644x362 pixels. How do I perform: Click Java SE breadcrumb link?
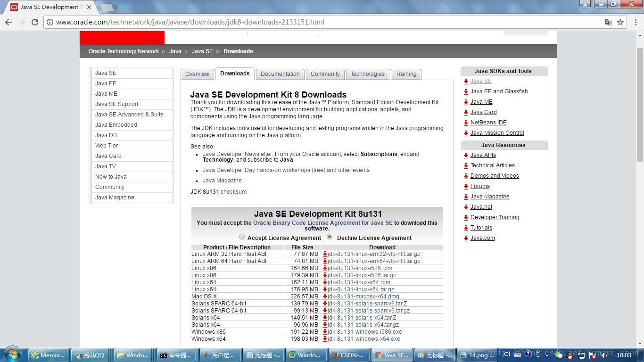(x=202, y=51)
